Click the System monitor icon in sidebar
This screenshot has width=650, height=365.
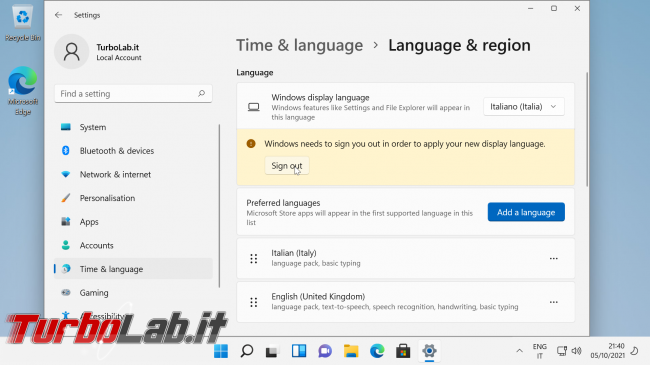pos(65,127)
